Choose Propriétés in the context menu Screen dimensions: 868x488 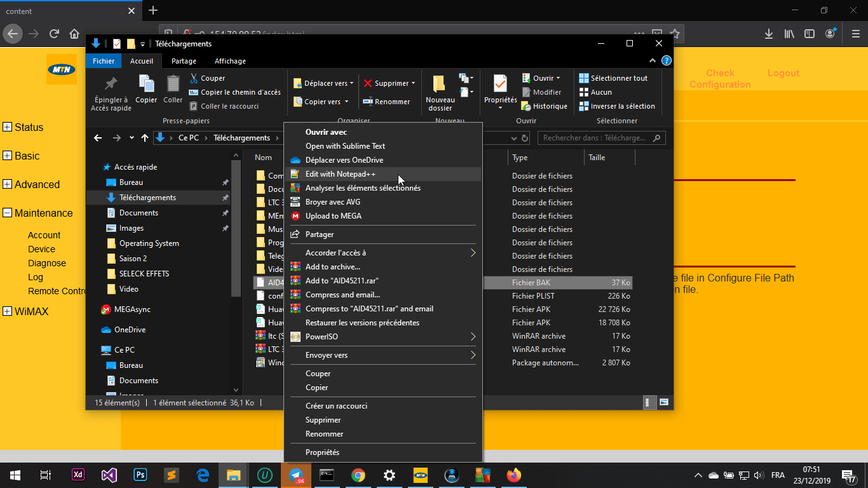point(383,452)
